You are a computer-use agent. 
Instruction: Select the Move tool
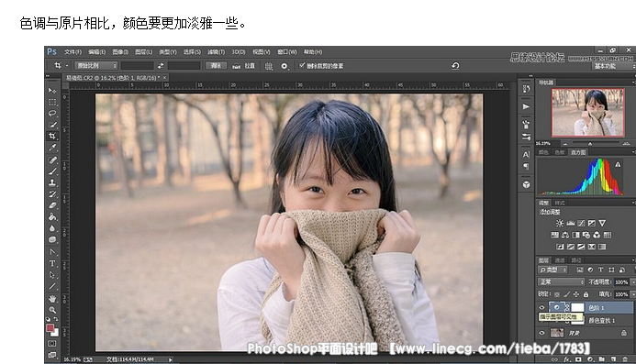point(52,91)
